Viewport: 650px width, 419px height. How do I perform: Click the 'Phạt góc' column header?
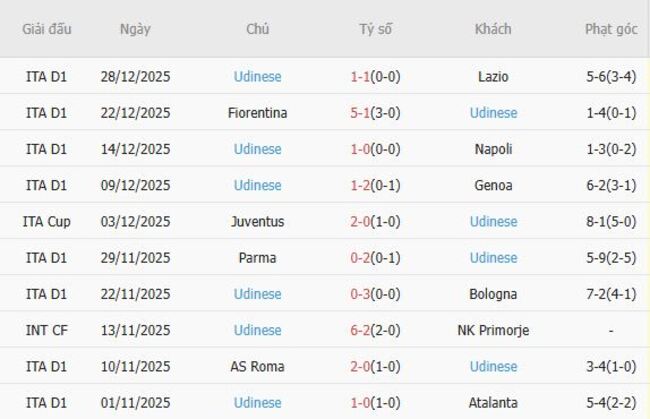tap(611, 29)
